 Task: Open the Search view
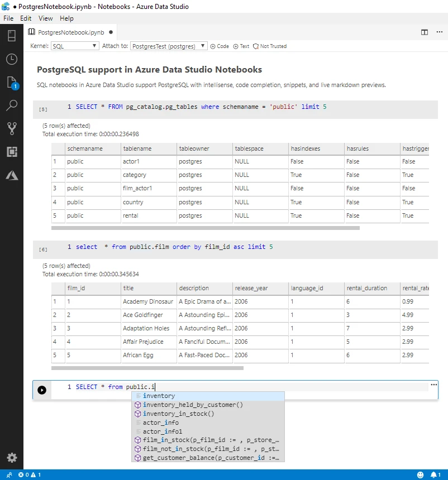click(12, 105)
